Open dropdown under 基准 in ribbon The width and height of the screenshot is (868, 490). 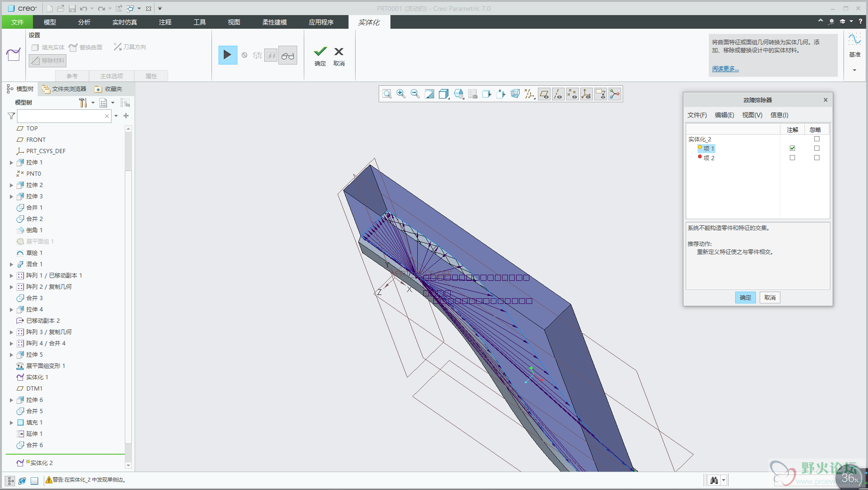click(x=854, y=70)
